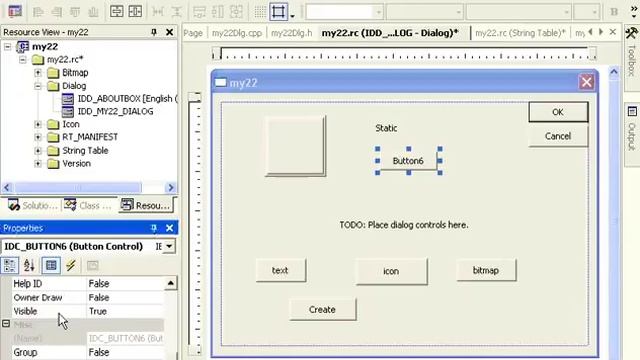Click the Make Same Height icon

(x=218, y=12)
